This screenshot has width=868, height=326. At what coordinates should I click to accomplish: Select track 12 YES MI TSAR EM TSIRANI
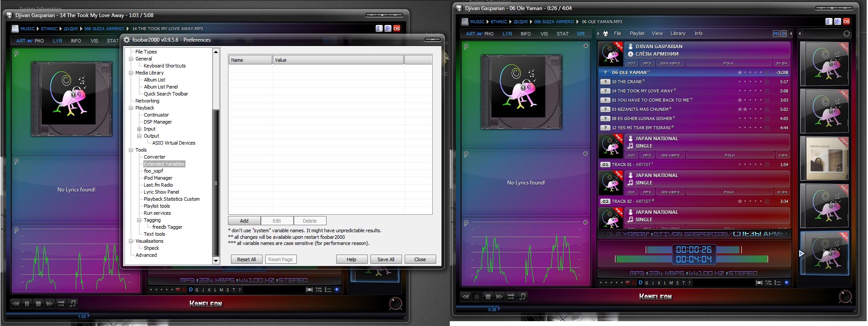tap(694, 128)
